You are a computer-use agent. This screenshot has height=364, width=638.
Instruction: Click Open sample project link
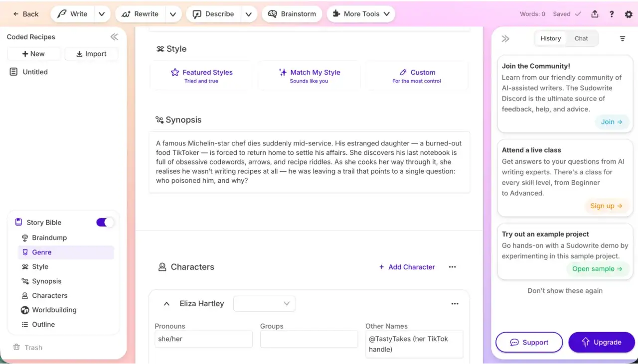[x=598, y=268]
